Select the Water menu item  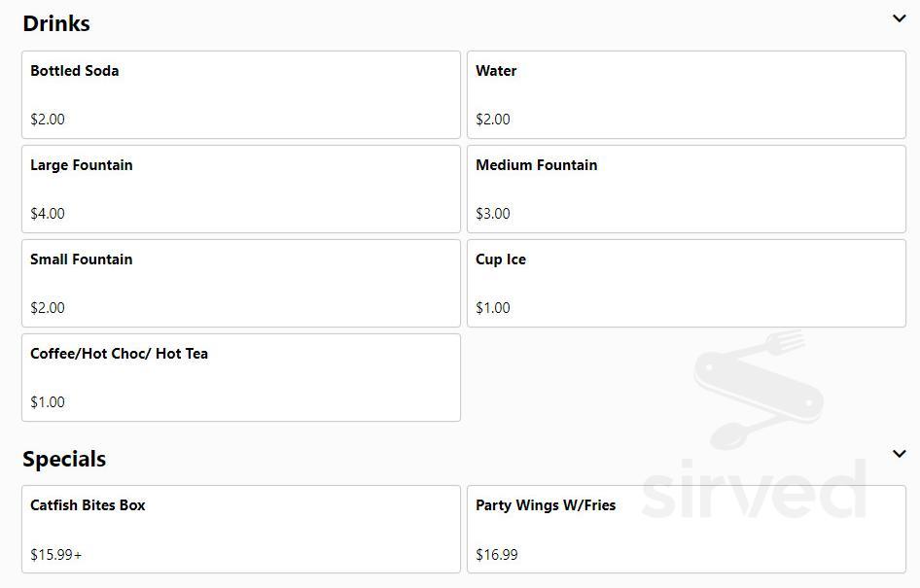[686, 94]
